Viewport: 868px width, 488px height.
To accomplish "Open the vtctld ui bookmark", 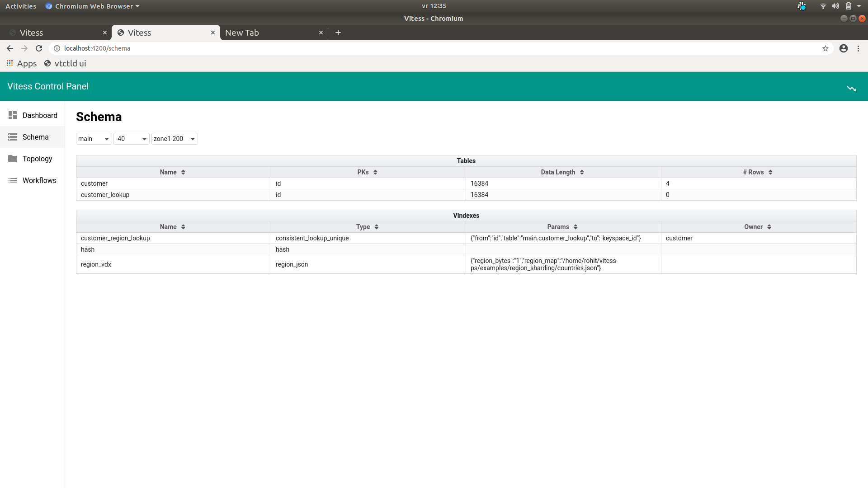I will (x=65, y=63).
